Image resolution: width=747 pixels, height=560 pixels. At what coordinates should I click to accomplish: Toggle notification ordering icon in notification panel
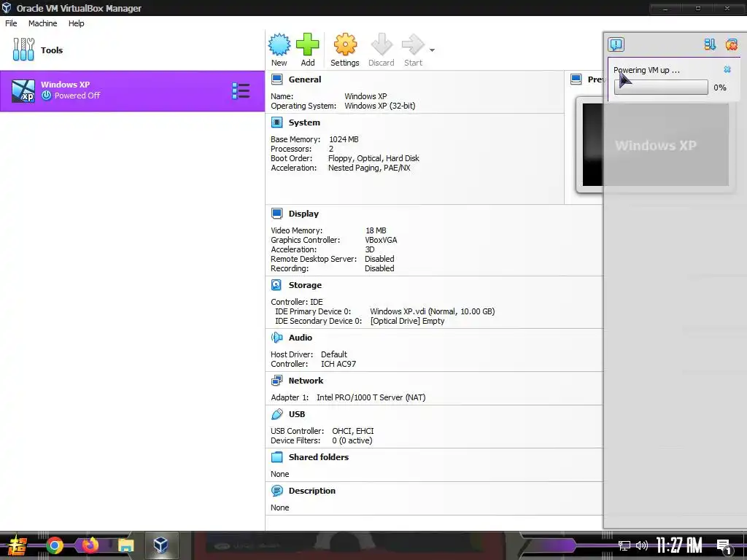(x=710, y=44)
